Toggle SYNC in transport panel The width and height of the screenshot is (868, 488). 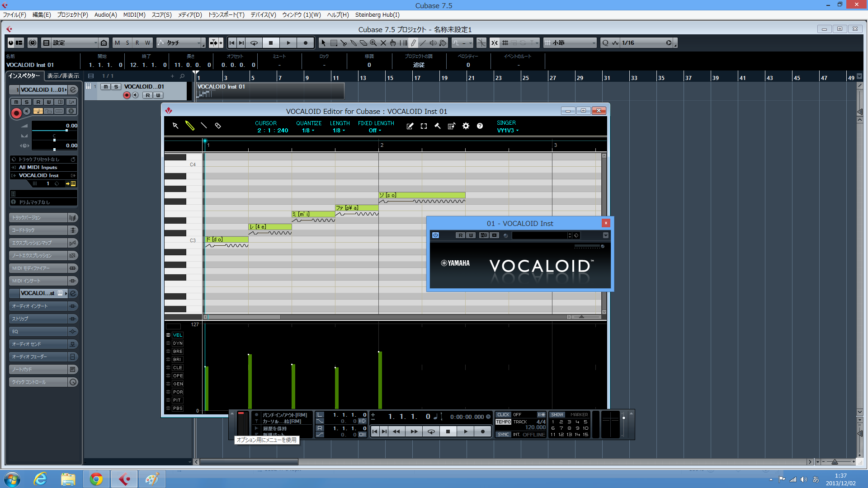click(x=503, y=434)
